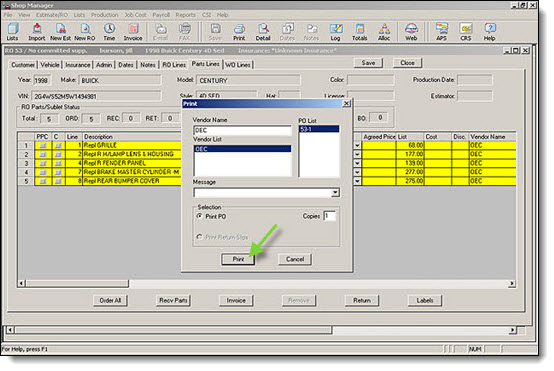Select OEC in the Vendor List
This screenshot has height=371, width=554.
[x=242, y=149]
